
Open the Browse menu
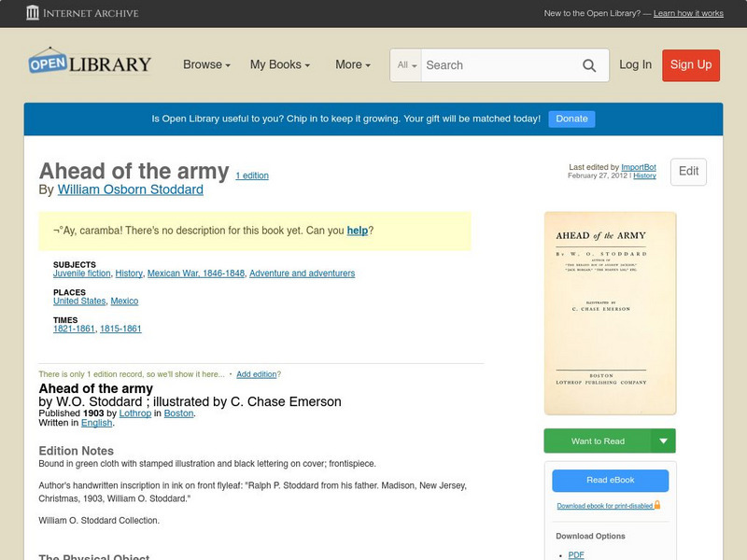[x=207, y=64]
